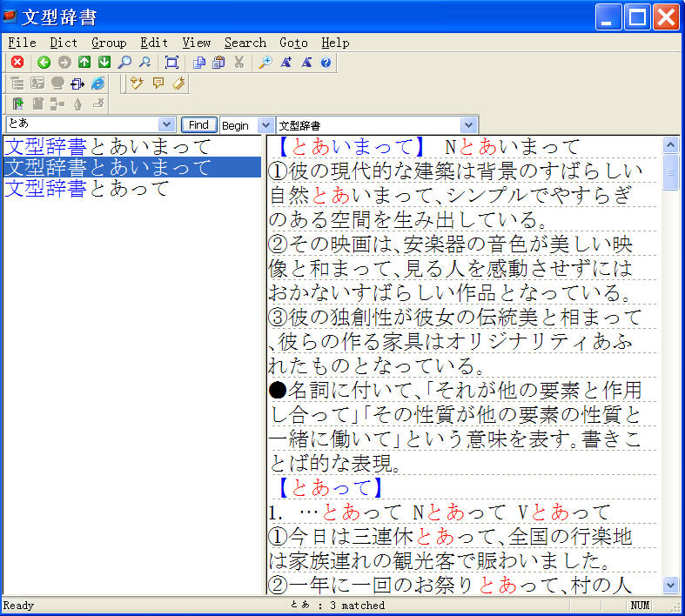
Task: Click the 【とあって】 entry heading
Action: click(x=331, y=487)
